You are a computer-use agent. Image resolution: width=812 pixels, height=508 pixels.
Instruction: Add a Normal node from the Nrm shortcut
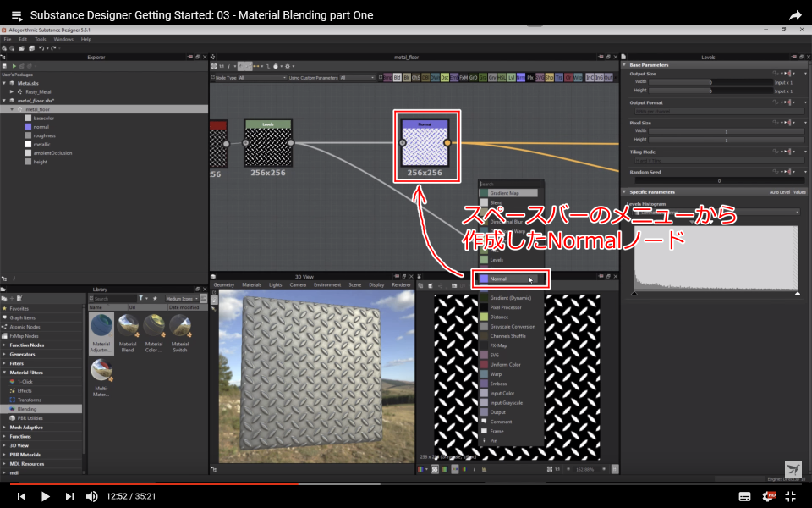[x=520, y=78]
